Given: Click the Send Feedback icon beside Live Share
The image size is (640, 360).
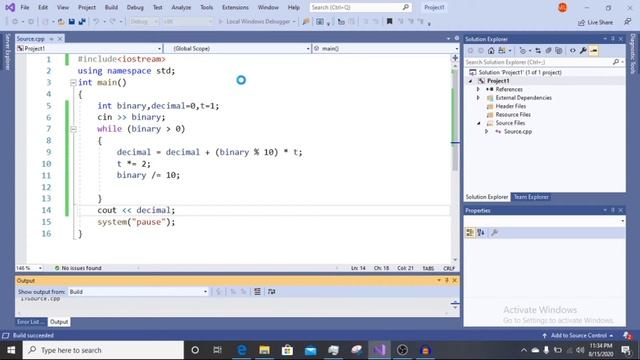Looking at the screenshot, I should 628,22.
